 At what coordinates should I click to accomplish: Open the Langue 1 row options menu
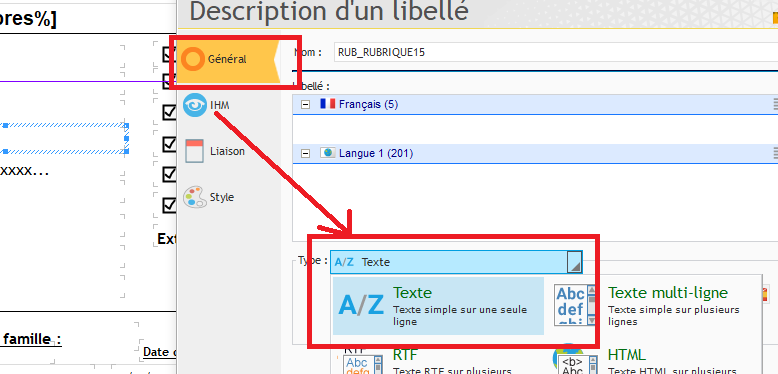coord(775,153)
